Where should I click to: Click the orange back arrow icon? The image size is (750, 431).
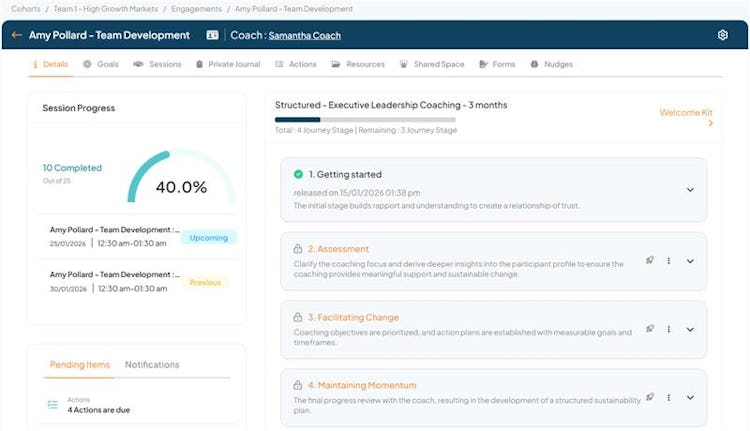coord(16,35)
